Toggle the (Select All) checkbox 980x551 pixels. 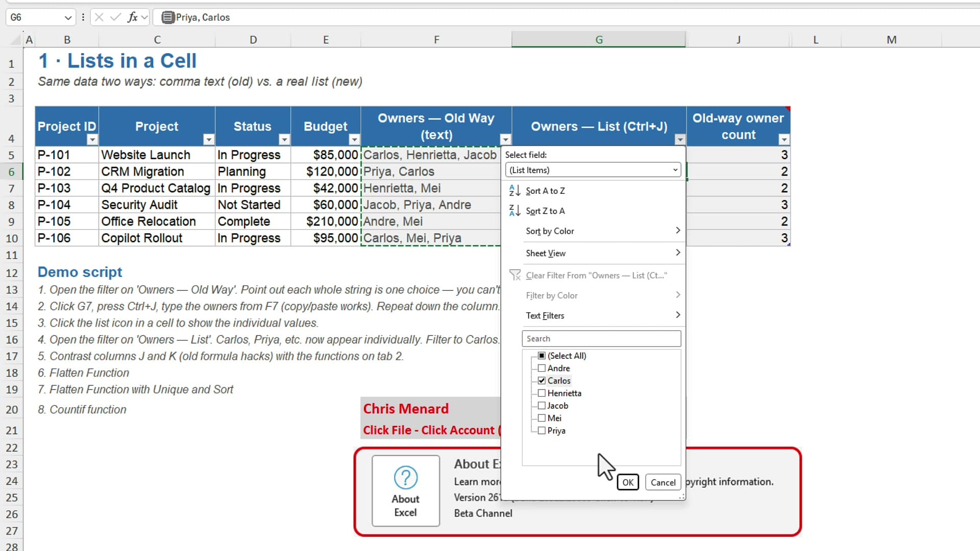[x=542, y=356]
